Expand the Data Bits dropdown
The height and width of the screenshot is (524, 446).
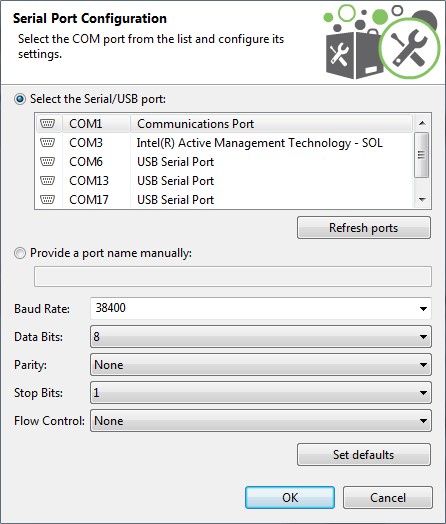pos(261,337)
